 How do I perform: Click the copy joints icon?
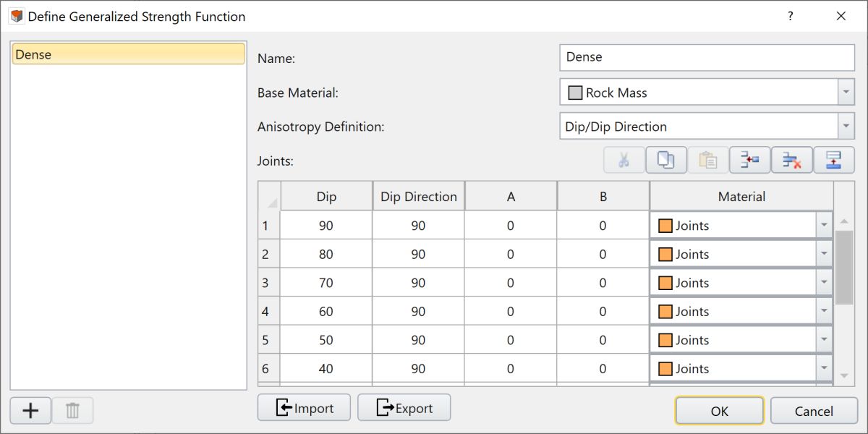[665, 161]
